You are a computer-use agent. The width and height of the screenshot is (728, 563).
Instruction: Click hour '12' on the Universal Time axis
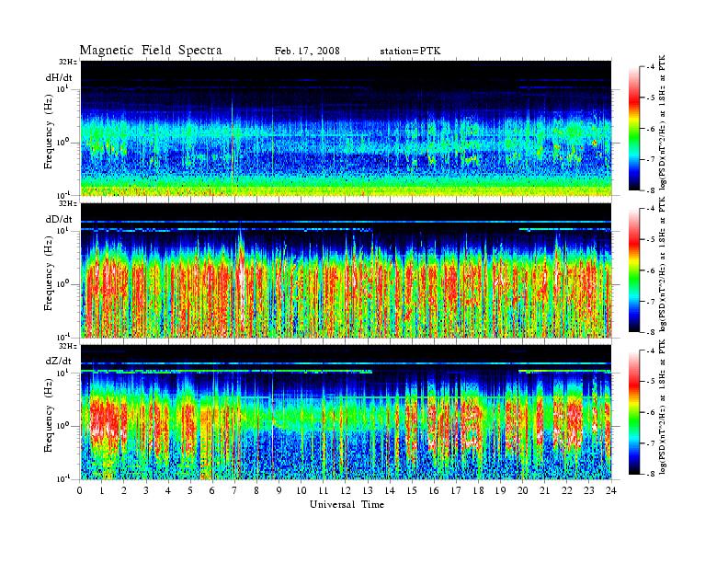[x=346, y=491]
